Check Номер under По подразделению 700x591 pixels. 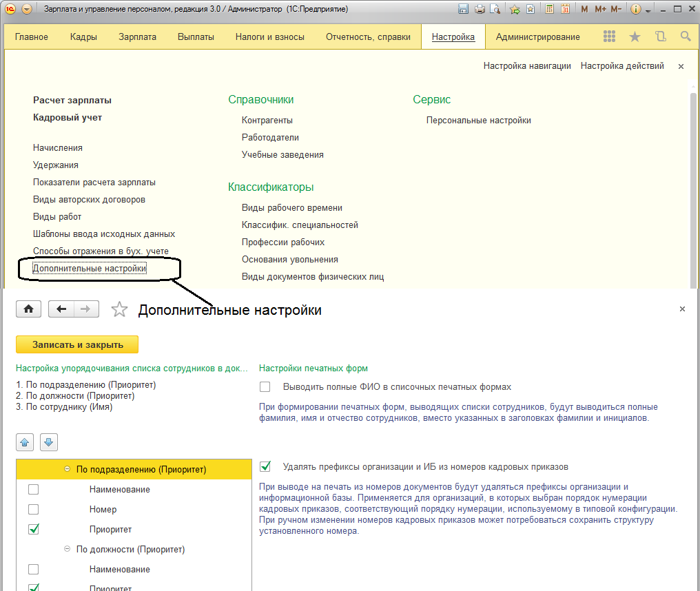coord(33,510)
